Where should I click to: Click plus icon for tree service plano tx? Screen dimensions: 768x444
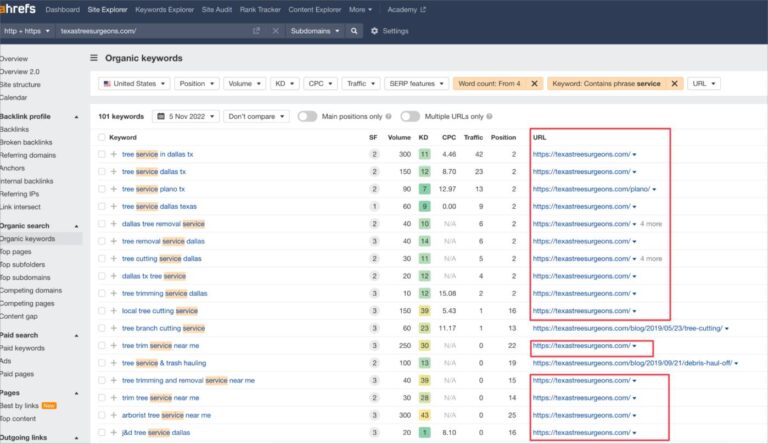tap(114, 189)
